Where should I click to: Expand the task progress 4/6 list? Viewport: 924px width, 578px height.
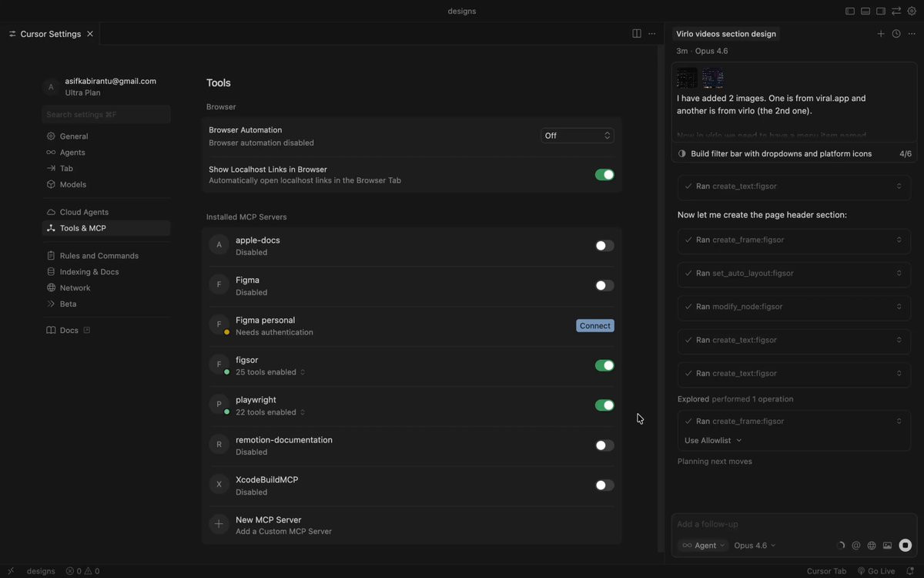794,153
